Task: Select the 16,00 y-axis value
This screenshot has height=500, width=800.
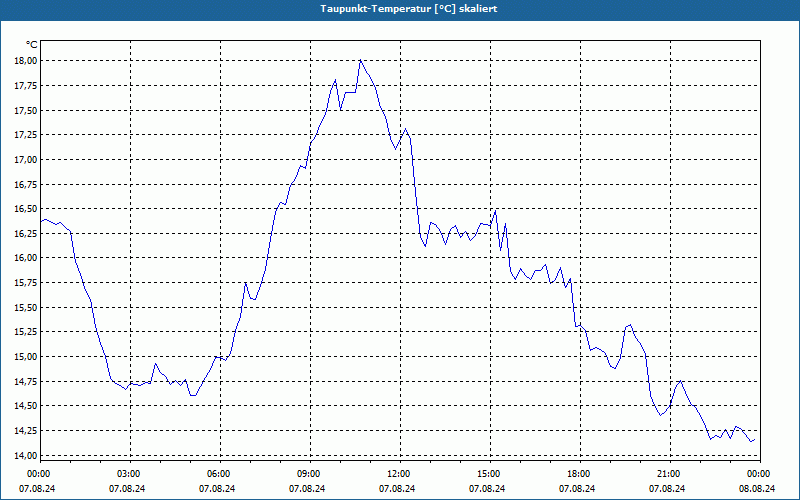Action: tap(27, 258)
